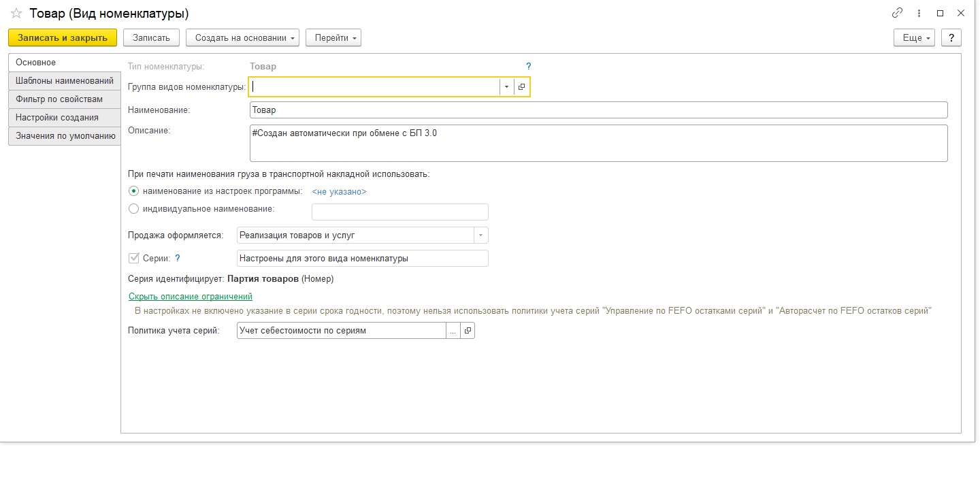Add form to favorites with star icon
This screenshot has width=980, height=490.
click(16, 14)
